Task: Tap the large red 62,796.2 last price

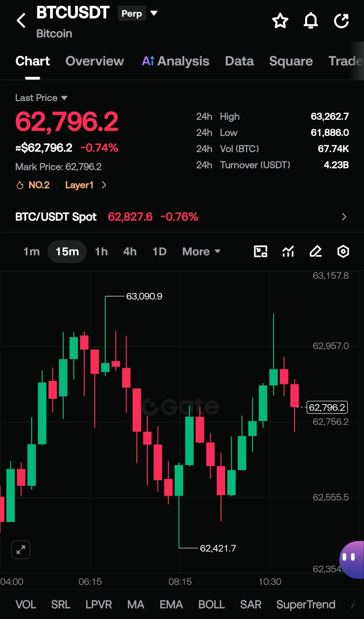Action: coord(67,122)
